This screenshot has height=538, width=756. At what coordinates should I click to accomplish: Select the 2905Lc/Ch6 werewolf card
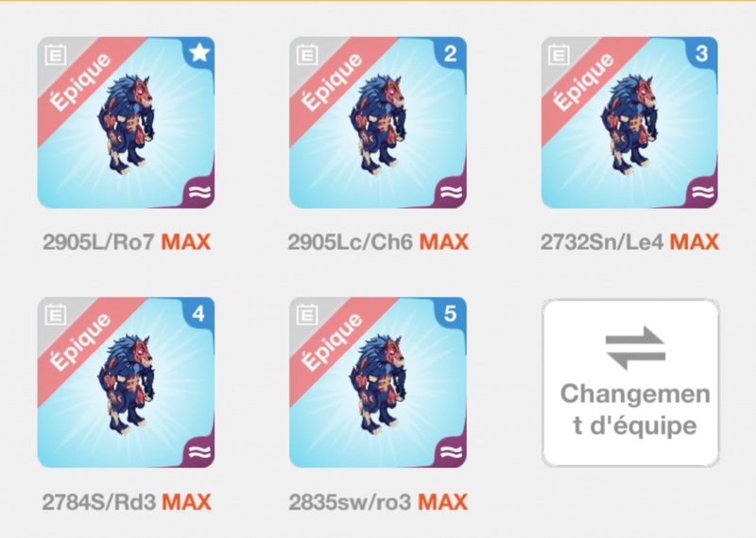point(377,123)
